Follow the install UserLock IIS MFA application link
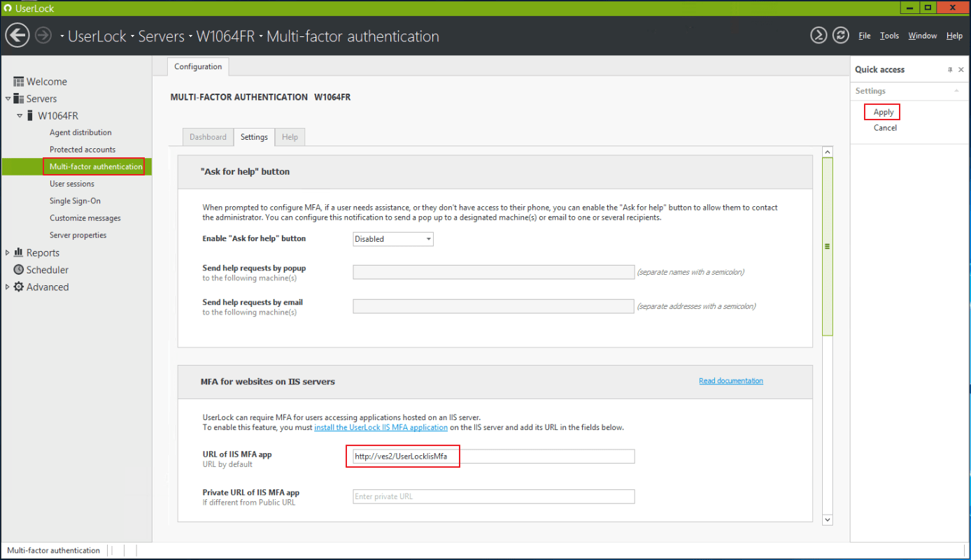The width and height of the screenshot is (971, 560). click(x=381, y=427)
